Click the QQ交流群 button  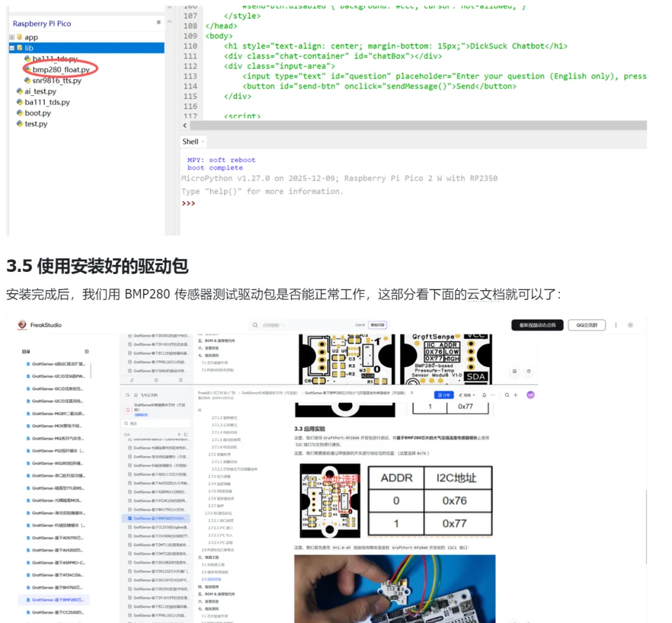point(587,325)
